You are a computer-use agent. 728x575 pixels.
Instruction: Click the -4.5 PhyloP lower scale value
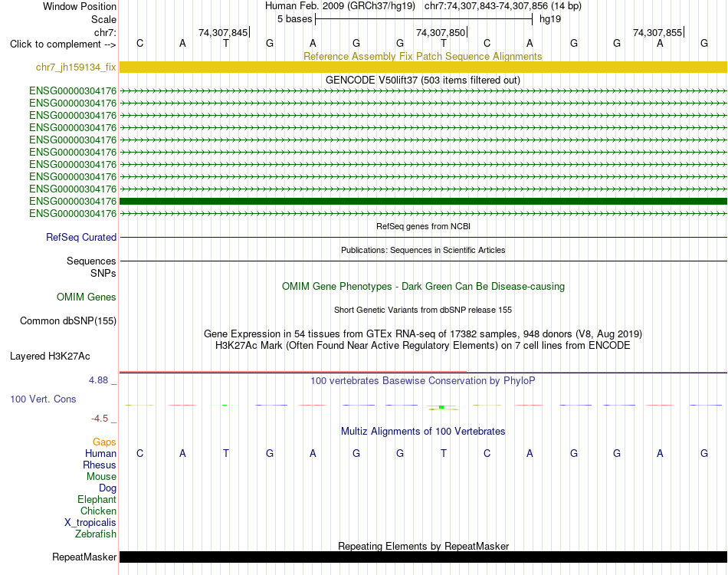pyautogui.click(x=100, y=419)
